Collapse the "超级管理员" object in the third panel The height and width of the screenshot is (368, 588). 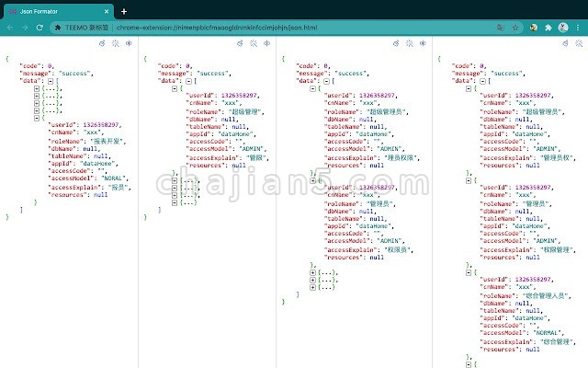click(x=312, y=88)
